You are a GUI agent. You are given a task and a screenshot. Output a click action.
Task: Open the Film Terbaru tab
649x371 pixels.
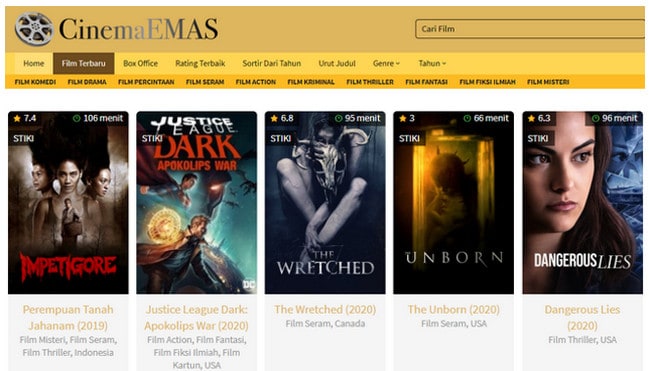tap(84, 63)
